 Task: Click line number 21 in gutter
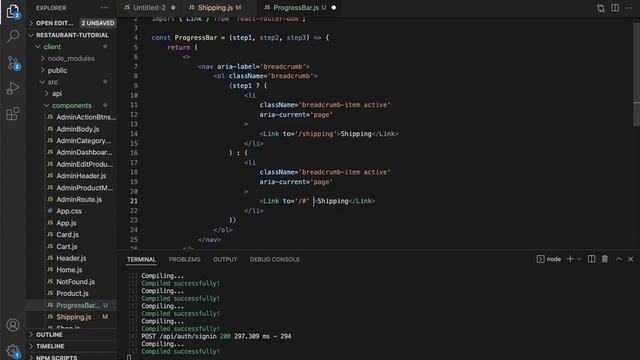point(134,201)
